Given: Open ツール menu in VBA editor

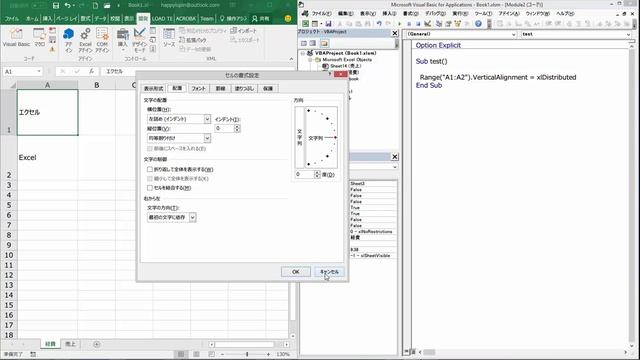Looking at the screenshot, I should coord(483,13).
